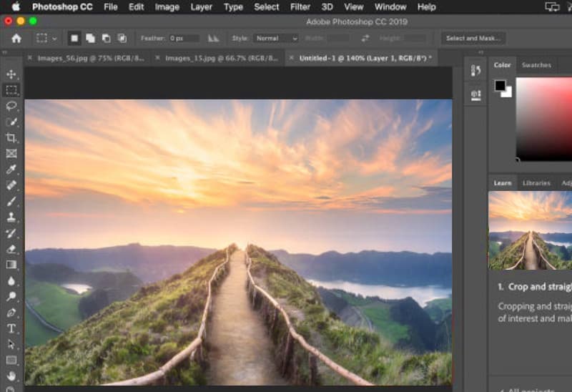The width and height of the screenshot is (572, 392).
Task: Enable Intersect with selection mode
Action: (122, 39)
